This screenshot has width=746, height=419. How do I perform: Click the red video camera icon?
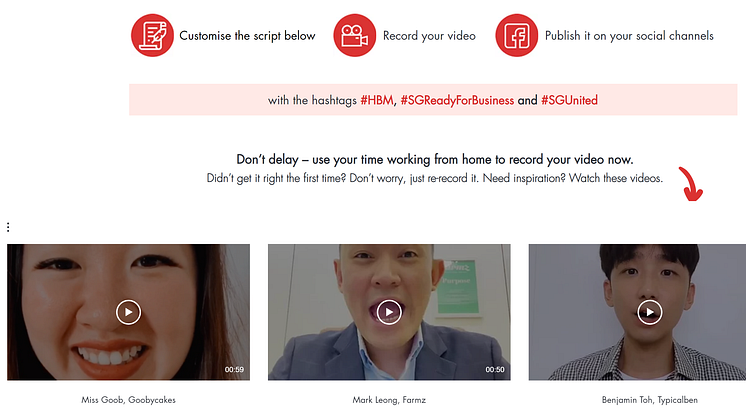click(x=354, y=35)
